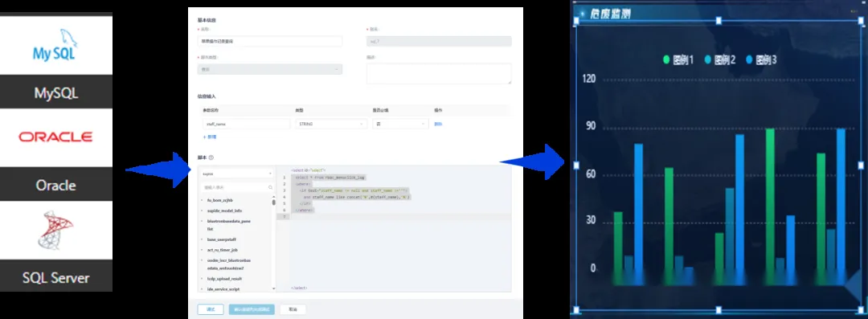Click the plus add-parameter link

pos(210,137)
